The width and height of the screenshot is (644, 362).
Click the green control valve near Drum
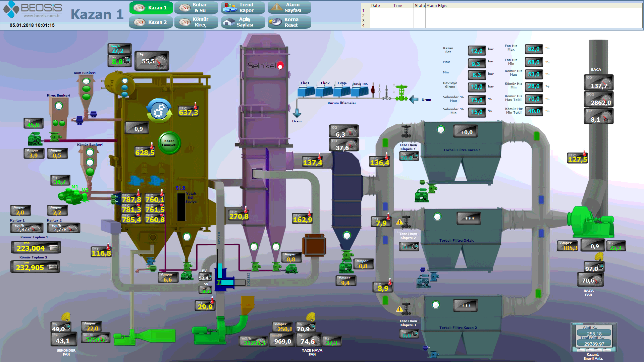click(401, 93)
